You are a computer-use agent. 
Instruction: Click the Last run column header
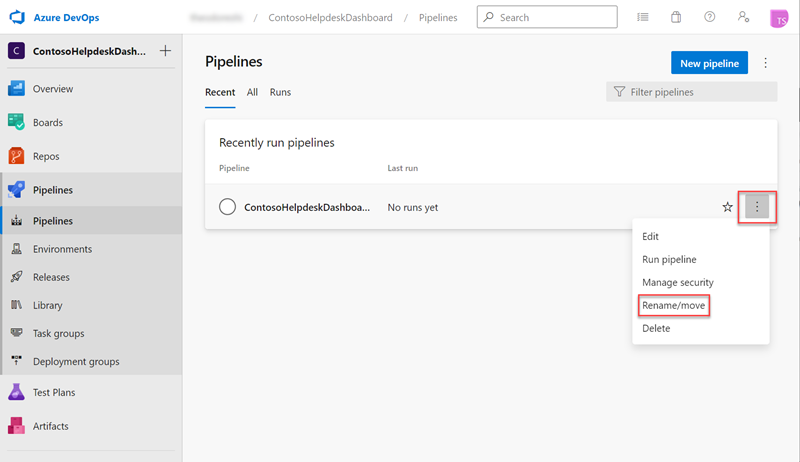403,168
